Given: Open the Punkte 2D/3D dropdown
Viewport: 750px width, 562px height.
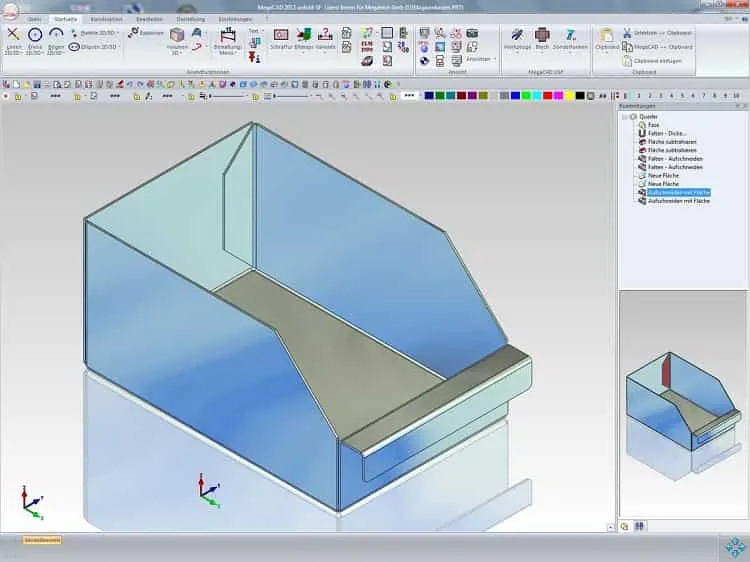Looking at the screenshot, I should pyautogui.click(x=94, y=33).
